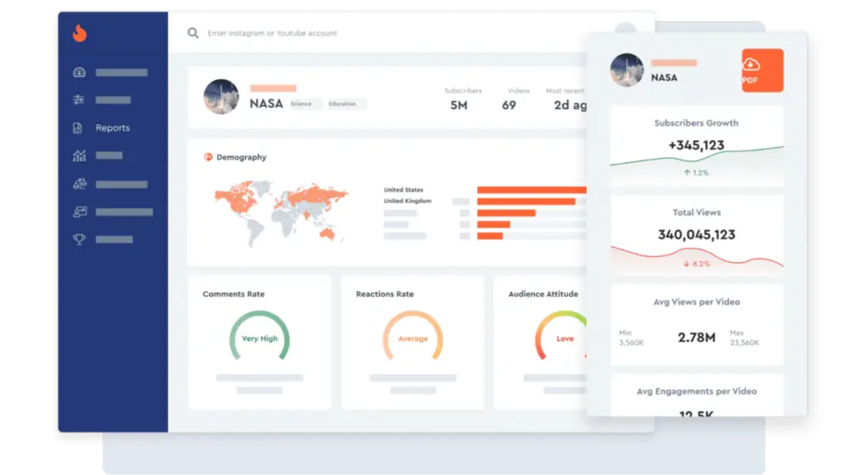This screenshot has width=868, height=475.
Task: Select the United Kingdom demography row
Action: (x=484, y=201)
